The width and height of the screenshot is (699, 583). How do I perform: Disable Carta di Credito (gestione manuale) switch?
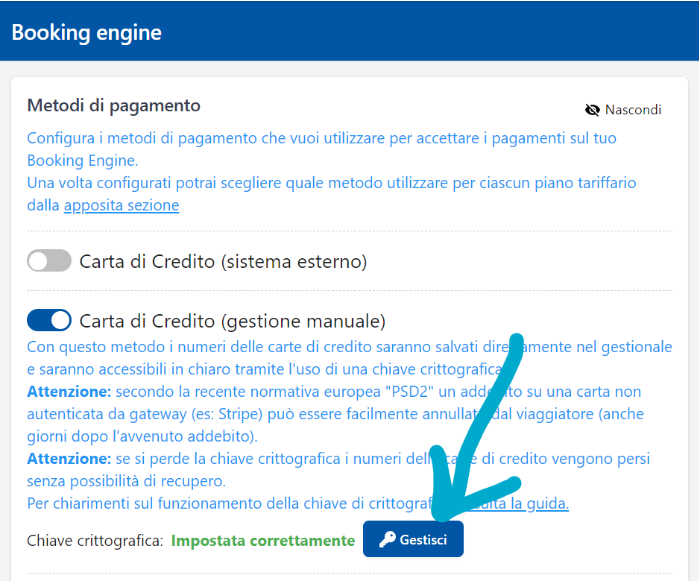click(49, 320)
